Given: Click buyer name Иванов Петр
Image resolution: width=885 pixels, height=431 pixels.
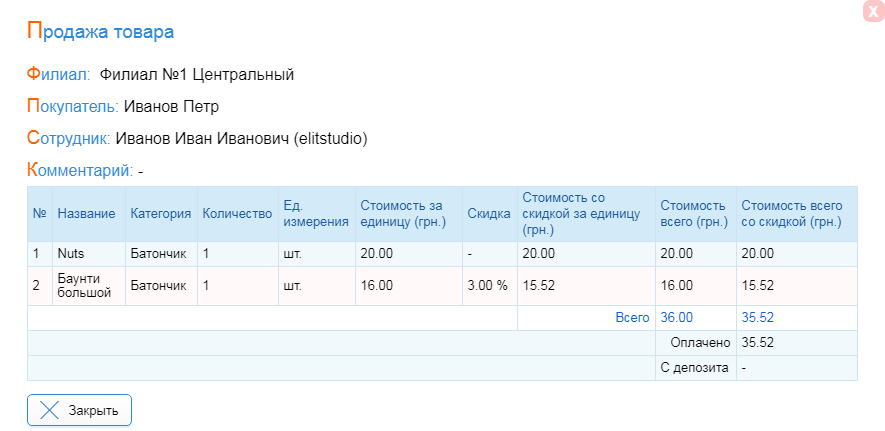Looking at the screenshot, I should pyautogui.click(x=171, y=107).
